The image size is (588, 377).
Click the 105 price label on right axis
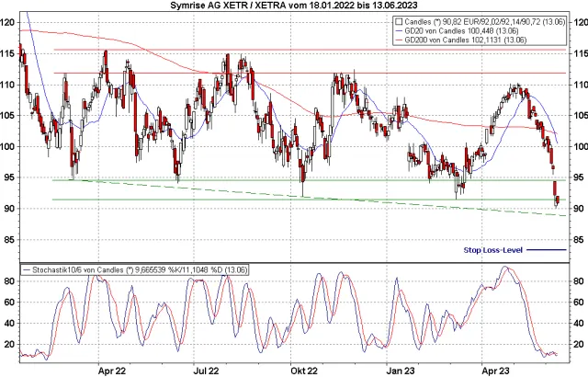point(580,115)
